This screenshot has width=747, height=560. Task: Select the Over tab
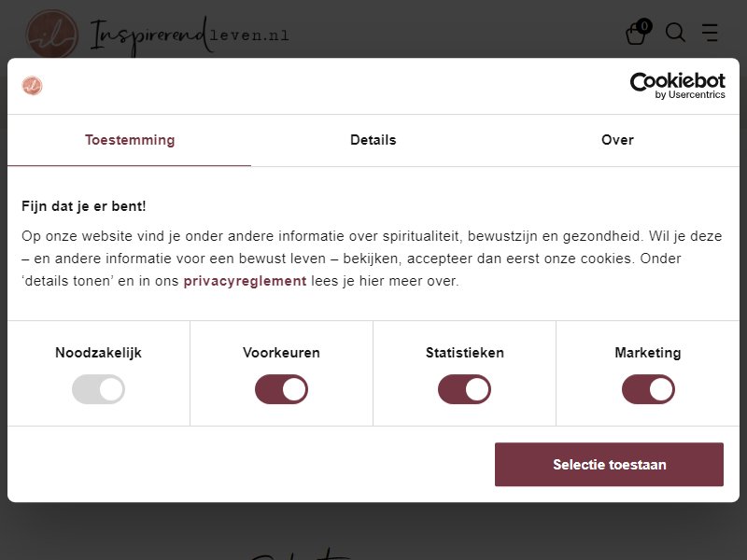617,140
